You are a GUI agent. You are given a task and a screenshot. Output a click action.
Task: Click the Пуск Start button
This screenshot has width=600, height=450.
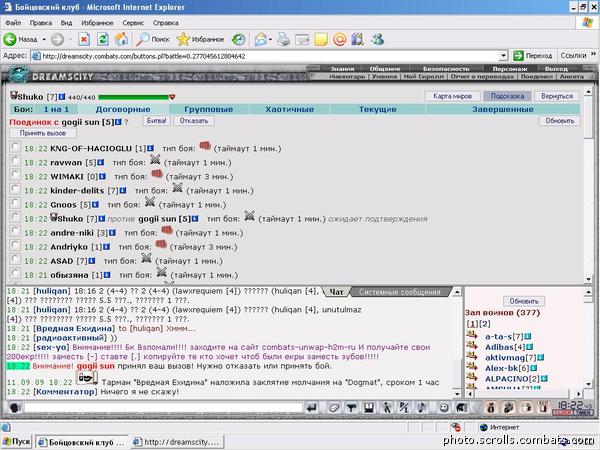16,442
